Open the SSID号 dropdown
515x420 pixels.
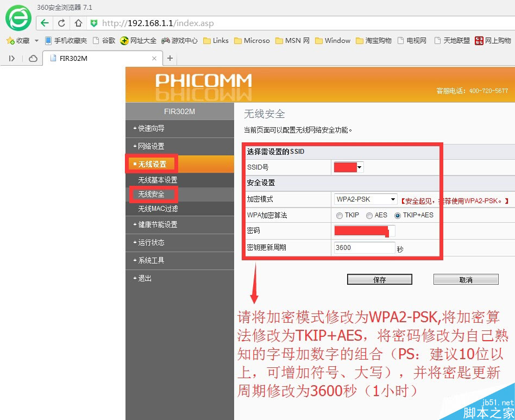[x=348, y=167]
